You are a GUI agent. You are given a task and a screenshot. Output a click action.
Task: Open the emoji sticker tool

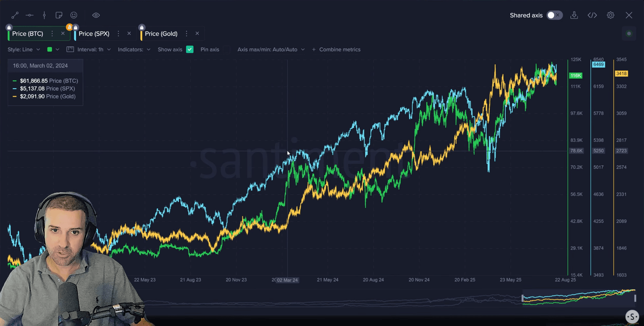point(74,15)
